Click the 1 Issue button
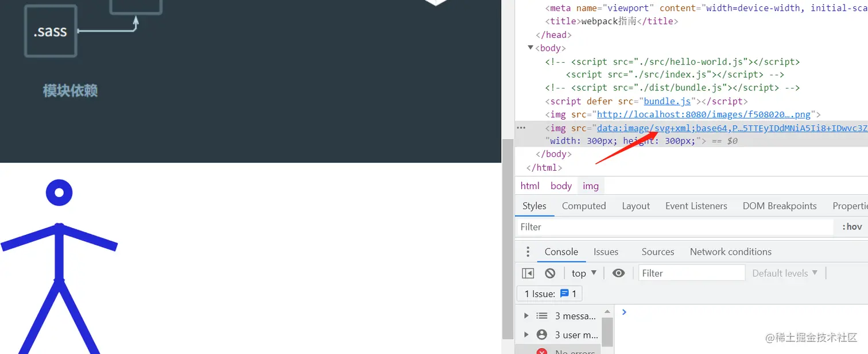 click(550, 294)
